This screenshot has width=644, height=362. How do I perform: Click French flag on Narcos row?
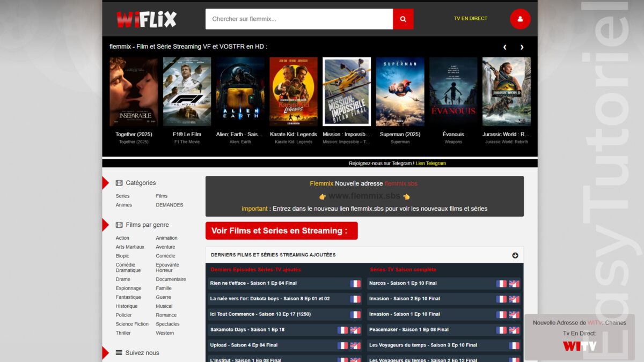pos(501,283)
